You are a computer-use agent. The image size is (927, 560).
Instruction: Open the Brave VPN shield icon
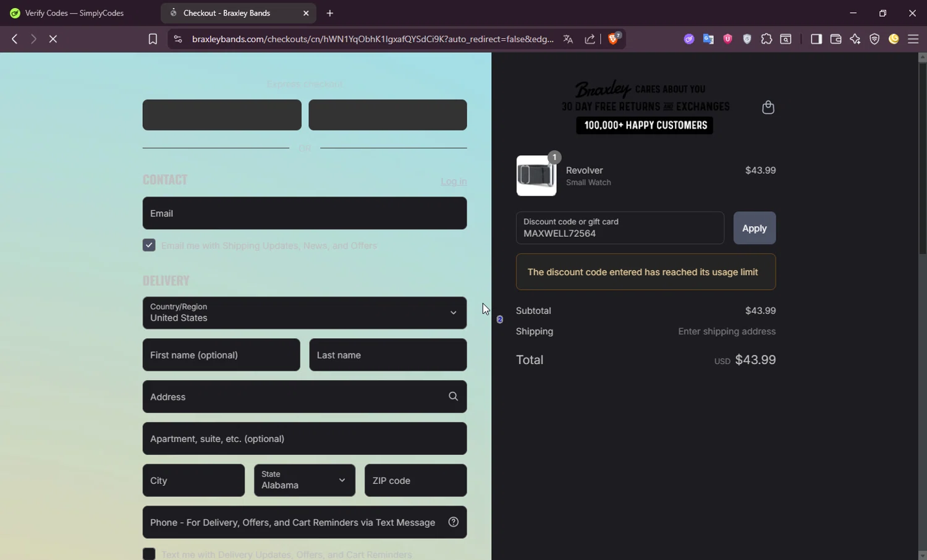(874, 39)
